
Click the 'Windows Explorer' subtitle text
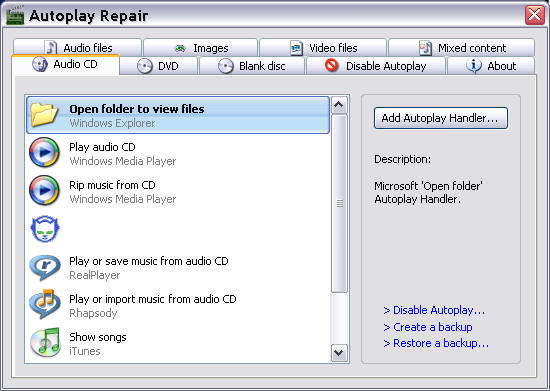tap(112, 123)
